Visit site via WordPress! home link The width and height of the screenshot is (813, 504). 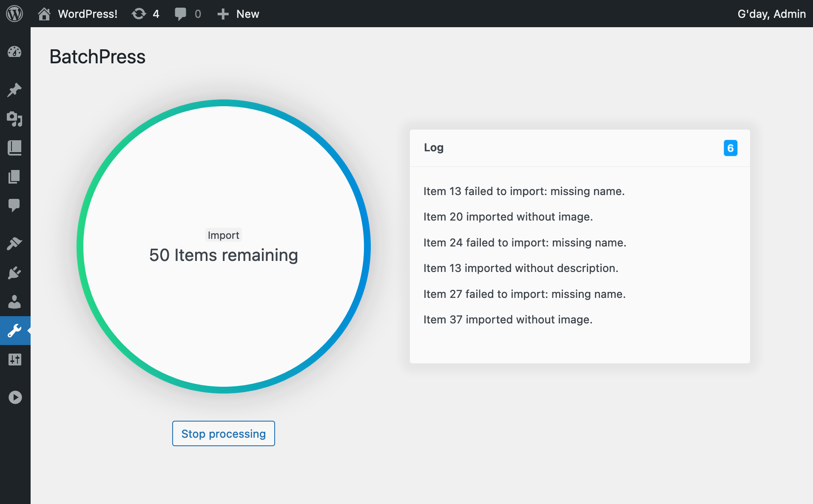click(x=78, y=14)
